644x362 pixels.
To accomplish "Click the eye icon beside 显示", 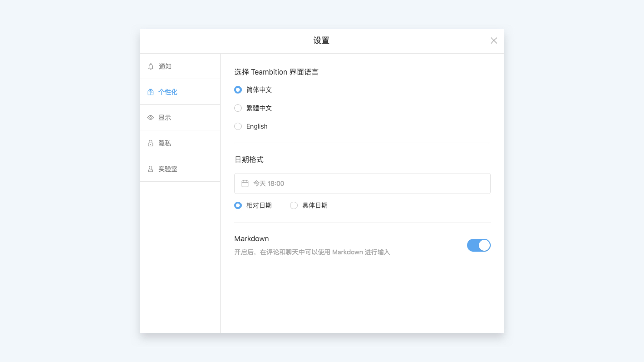I will [x=151, y=118].
